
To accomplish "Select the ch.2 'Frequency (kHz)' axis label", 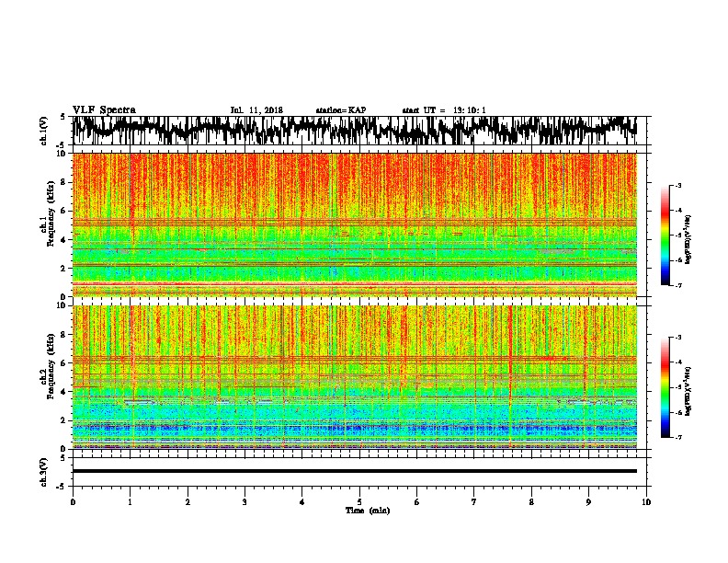I will tap(51, 366).
